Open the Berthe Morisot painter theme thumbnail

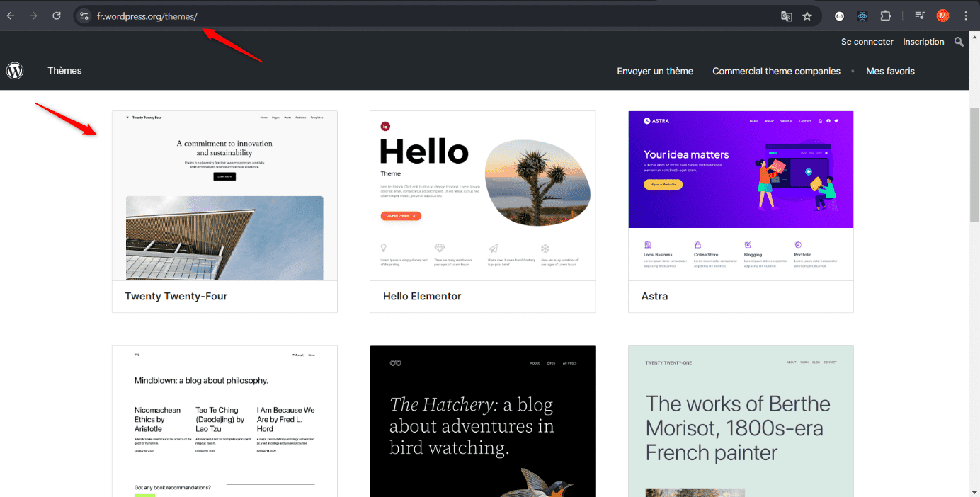[741, 421]
